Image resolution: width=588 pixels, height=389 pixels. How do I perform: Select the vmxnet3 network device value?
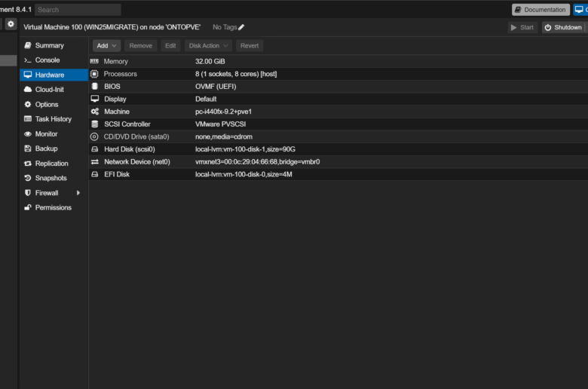(x=258, y=161)
